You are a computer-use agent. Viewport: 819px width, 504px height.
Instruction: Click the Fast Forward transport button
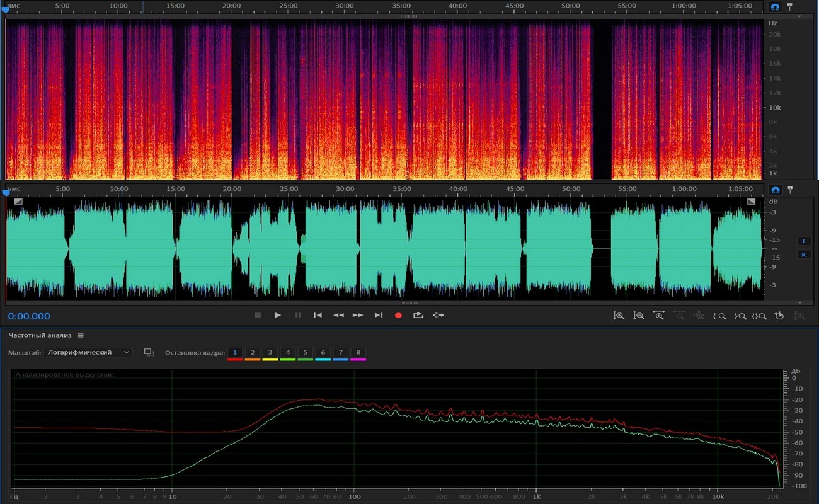358,315
